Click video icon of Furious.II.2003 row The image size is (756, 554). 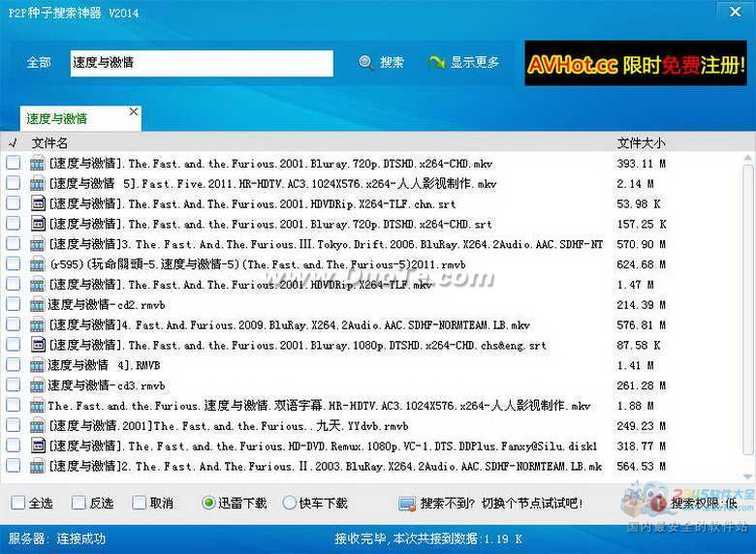[37, 467]
